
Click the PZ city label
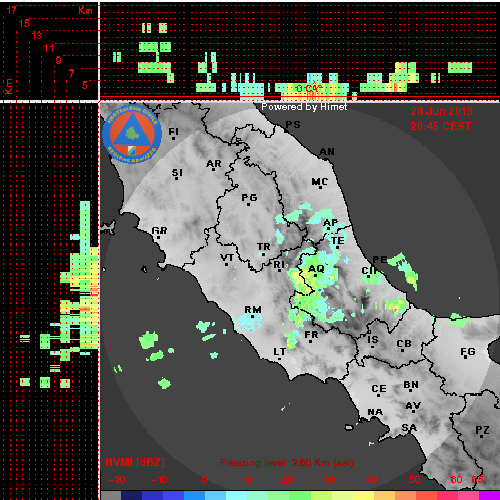coord(482,430)
